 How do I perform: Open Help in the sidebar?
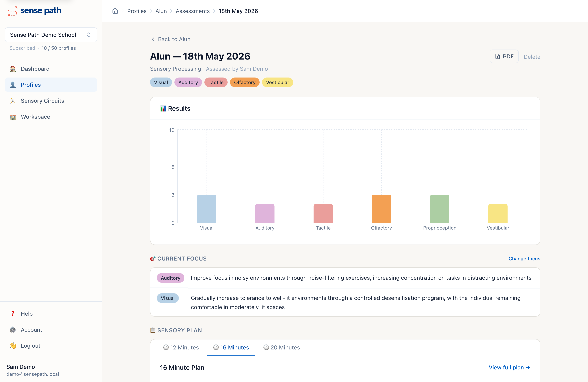click(x=51, y=314)
